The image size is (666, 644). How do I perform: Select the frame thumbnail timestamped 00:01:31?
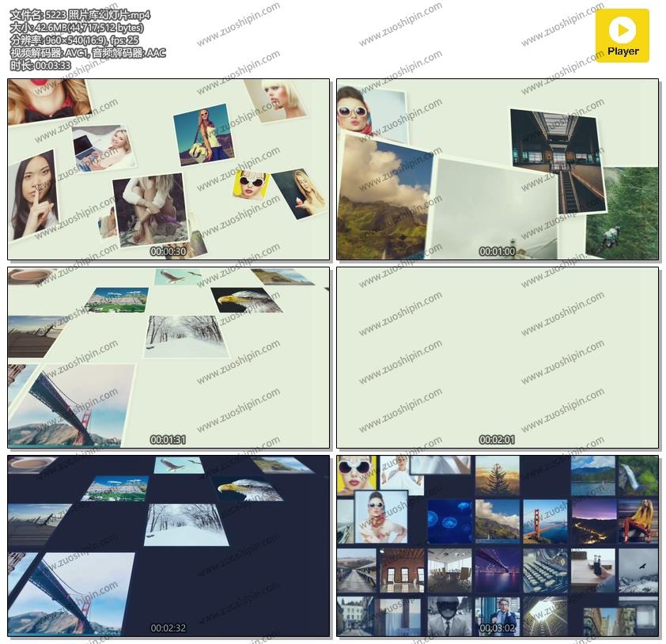[168, 358]
